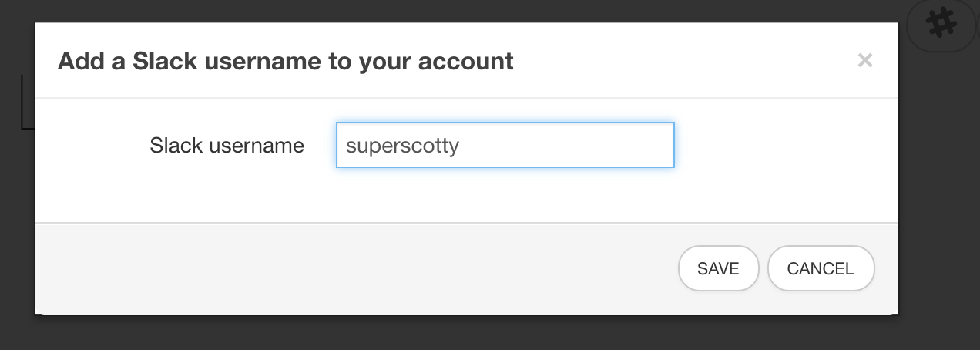Click SAVE to store the Slack username
This screenshot has height=350, width=980.
click(718, 268)
